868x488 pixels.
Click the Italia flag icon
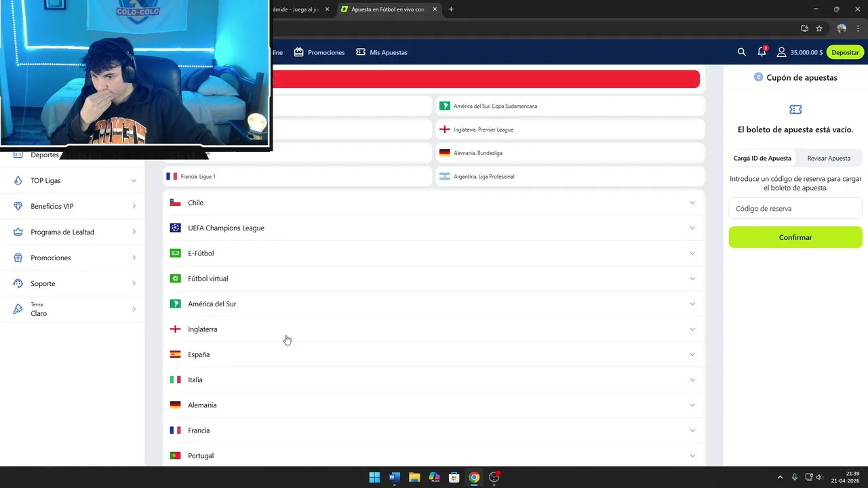click(x=175, y=380)
